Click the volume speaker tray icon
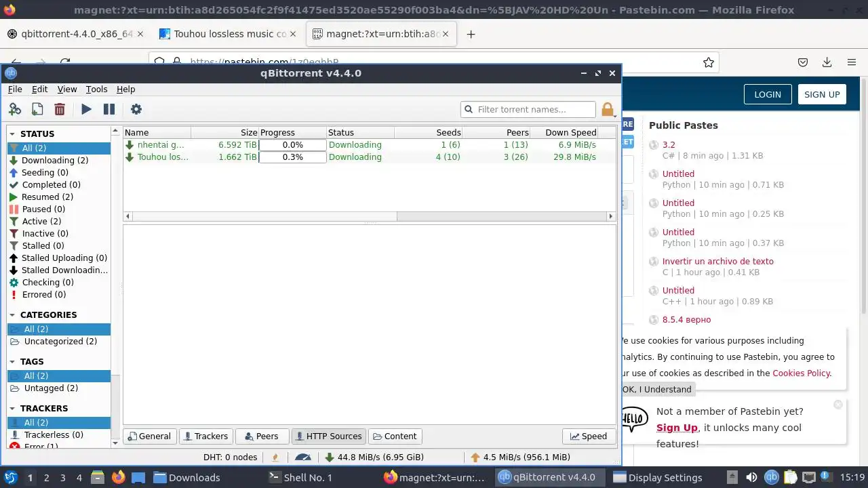This screenshot has height=488, width=868. [751, 477]
